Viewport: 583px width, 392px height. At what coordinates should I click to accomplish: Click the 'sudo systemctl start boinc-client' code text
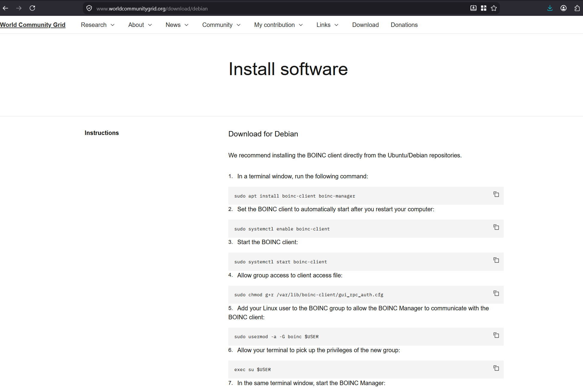click(281, 262)
